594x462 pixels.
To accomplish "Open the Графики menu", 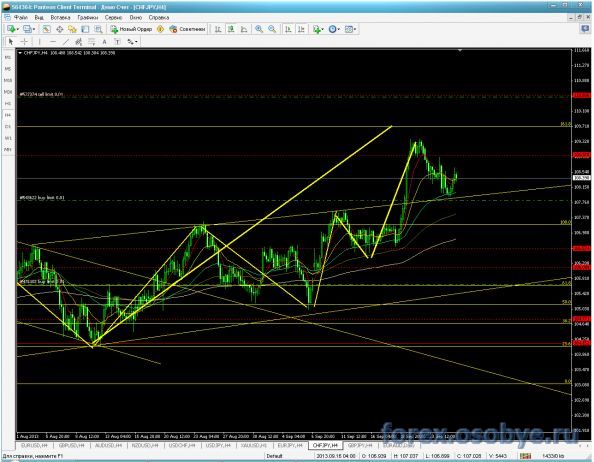I will click(x=88, y=17).
